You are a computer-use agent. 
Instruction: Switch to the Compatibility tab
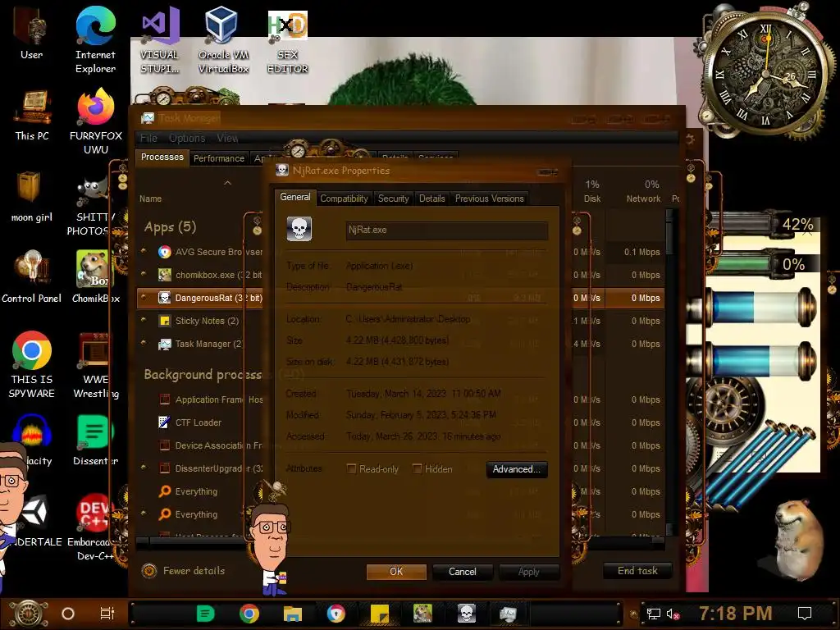[344, 199]
